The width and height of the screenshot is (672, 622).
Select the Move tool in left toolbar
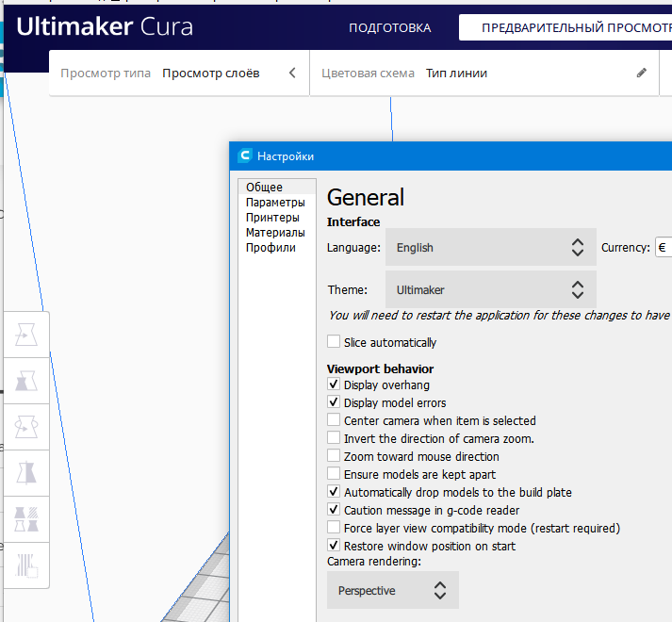tap(26, 335)
